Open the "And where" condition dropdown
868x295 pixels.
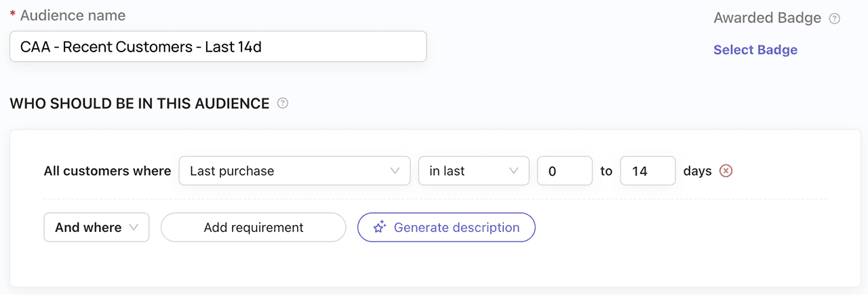coord(96,228)
